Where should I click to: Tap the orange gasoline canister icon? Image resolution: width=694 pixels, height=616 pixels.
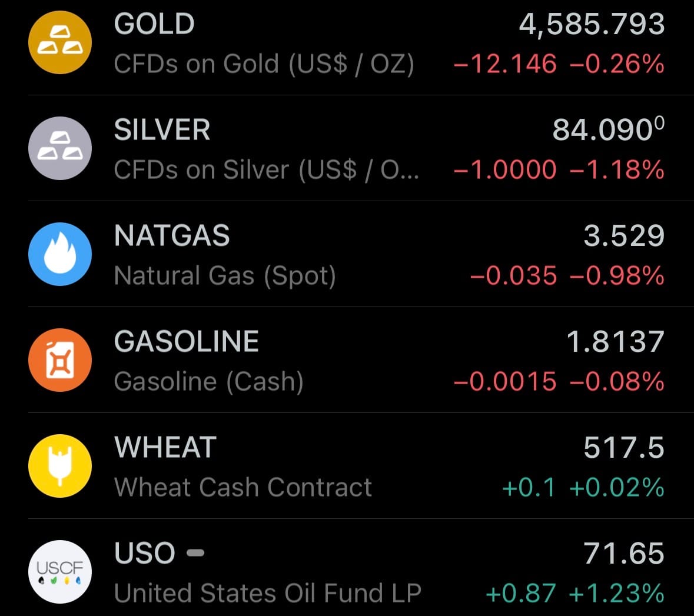tap(60, 360)
